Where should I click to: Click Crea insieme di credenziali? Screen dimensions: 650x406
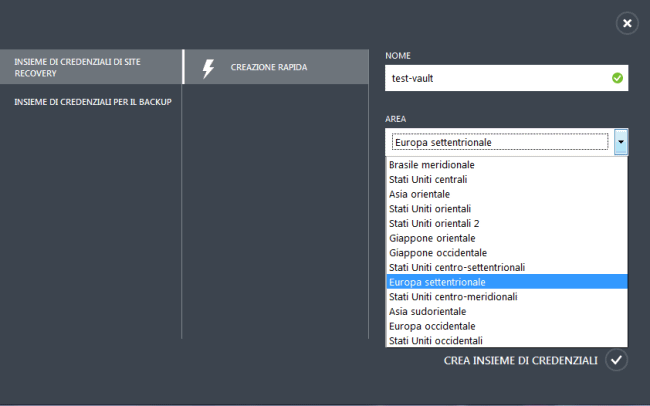click(520, 360)
